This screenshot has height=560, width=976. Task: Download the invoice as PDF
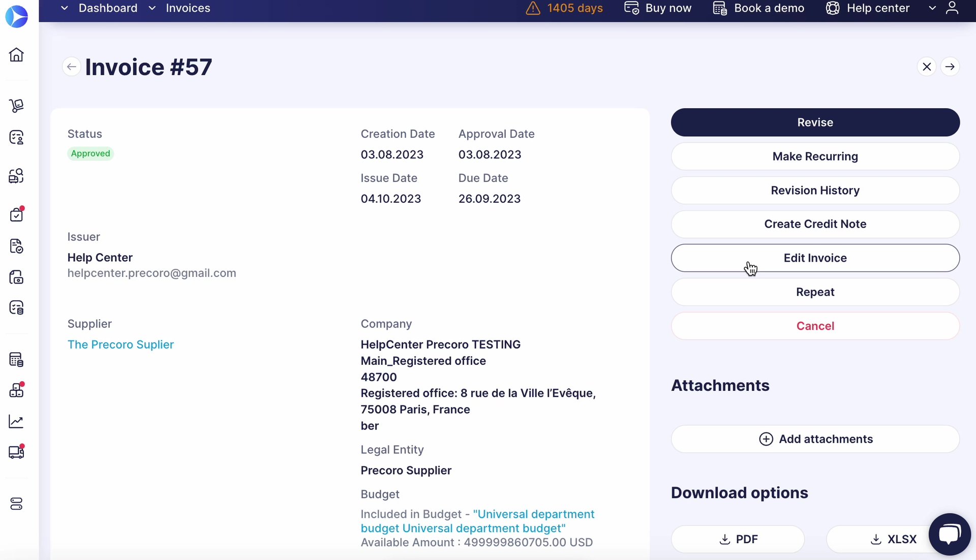pyautogui.click(x=738, y=539)
